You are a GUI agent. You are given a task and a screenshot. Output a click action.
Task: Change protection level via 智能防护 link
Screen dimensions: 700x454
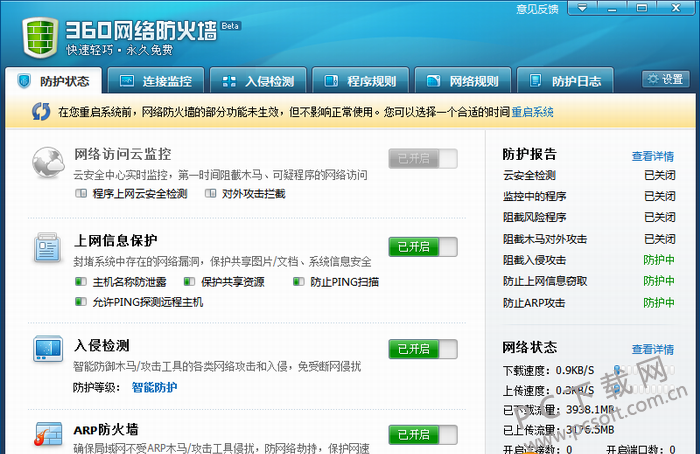pos(154,387)
